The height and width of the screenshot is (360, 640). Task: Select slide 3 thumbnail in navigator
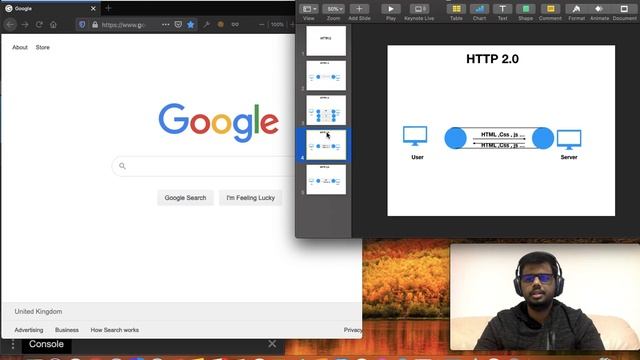tap(326, 110)
